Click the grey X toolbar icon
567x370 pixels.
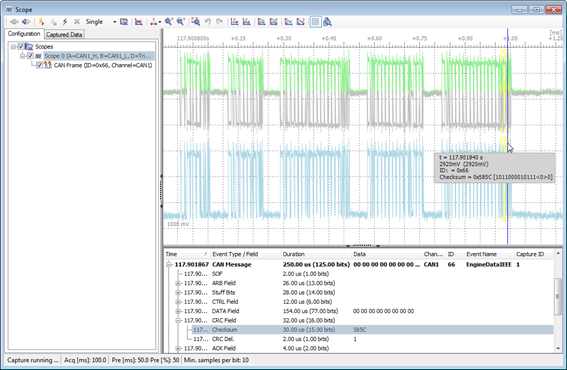(x=77, y=22)
